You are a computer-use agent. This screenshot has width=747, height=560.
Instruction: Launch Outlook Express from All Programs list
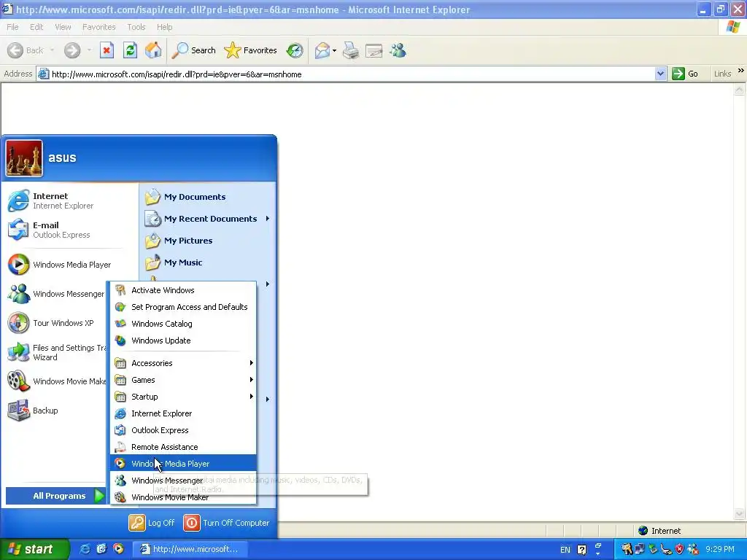183,430
